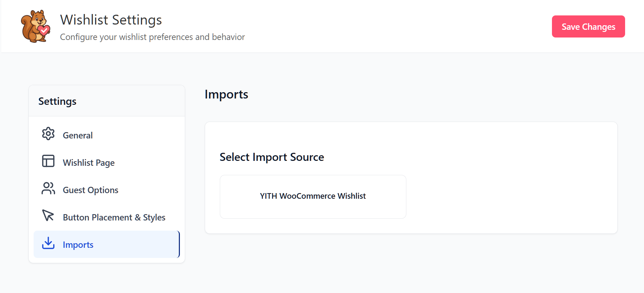Choose YITH WooCommerce Wishlist import source
The image size is (644, 293).
click(313, 196)
